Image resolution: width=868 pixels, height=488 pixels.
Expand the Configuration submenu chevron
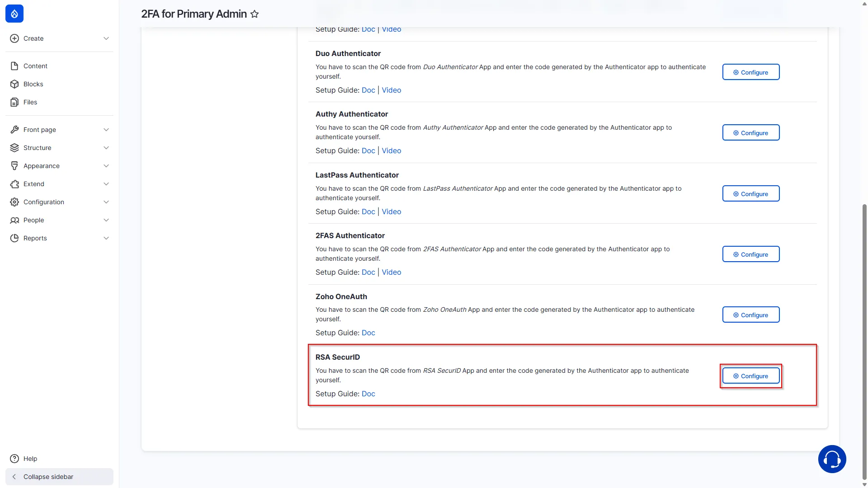106,202
